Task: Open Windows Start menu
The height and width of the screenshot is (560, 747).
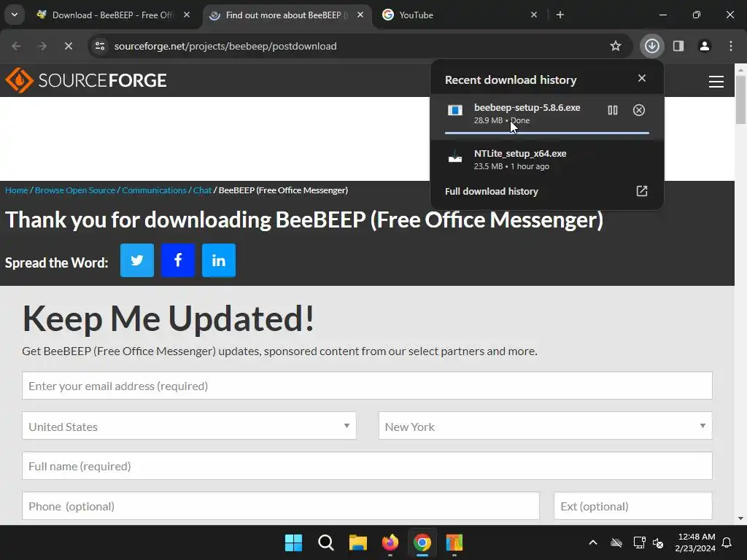Action: tap(293, 542)
